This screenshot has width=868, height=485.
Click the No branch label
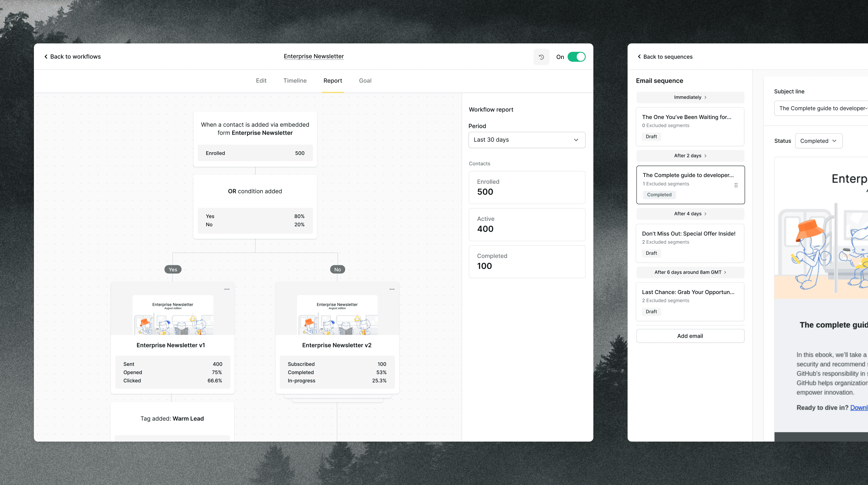337,269
